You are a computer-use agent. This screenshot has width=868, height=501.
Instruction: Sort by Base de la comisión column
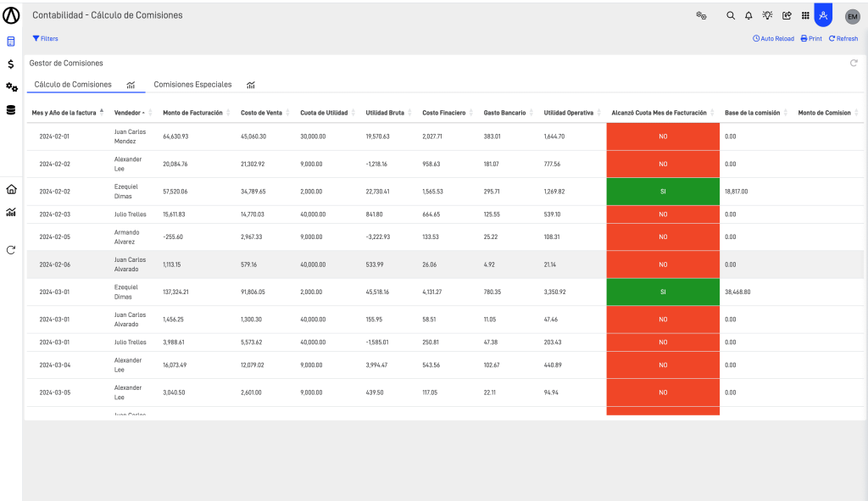(x=753, y=113)
